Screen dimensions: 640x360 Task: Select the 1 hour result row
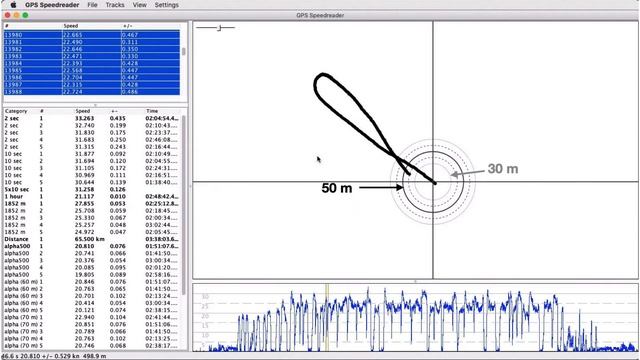tap(92, 196)
